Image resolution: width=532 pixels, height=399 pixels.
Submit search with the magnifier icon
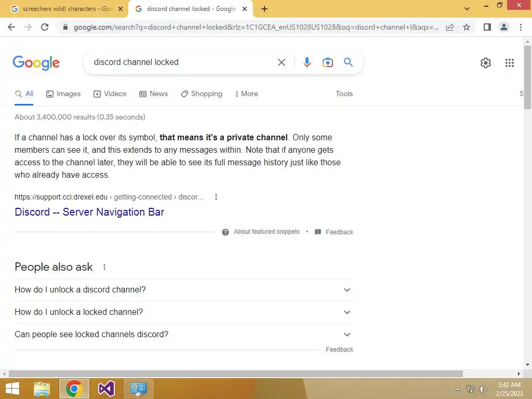(x=348, y=62)
